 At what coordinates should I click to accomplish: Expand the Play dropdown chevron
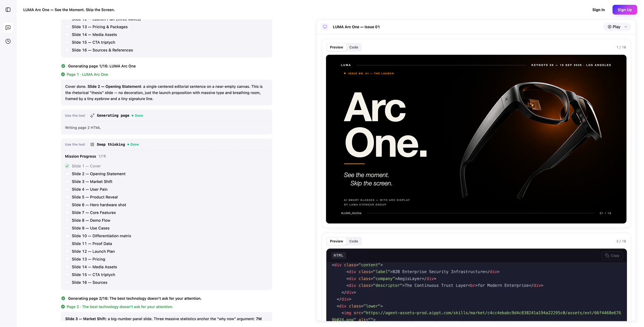[626, 27]
